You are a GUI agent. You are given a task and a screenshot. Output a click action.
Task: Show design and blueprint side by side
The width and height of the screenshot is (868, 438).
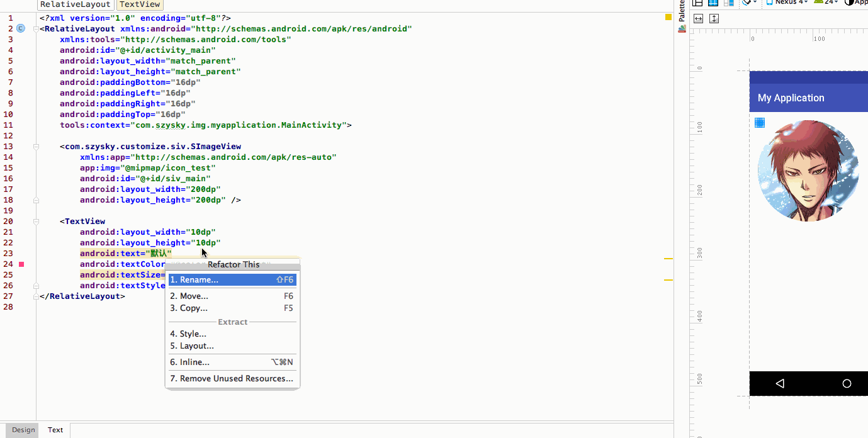728,3
